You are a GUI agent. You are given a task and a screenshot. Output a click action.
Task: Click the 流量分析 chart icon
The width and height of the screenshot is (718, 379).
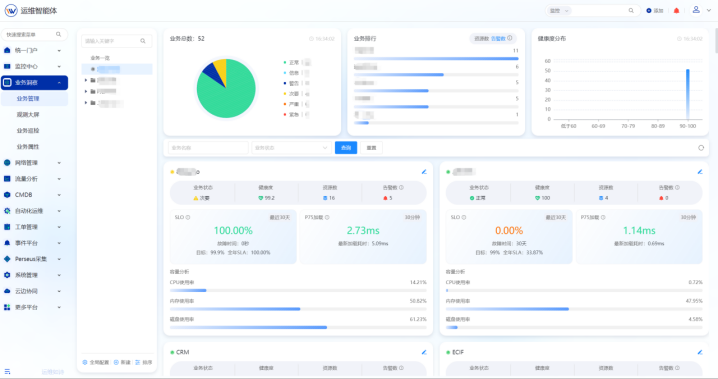tap(7, 179)
